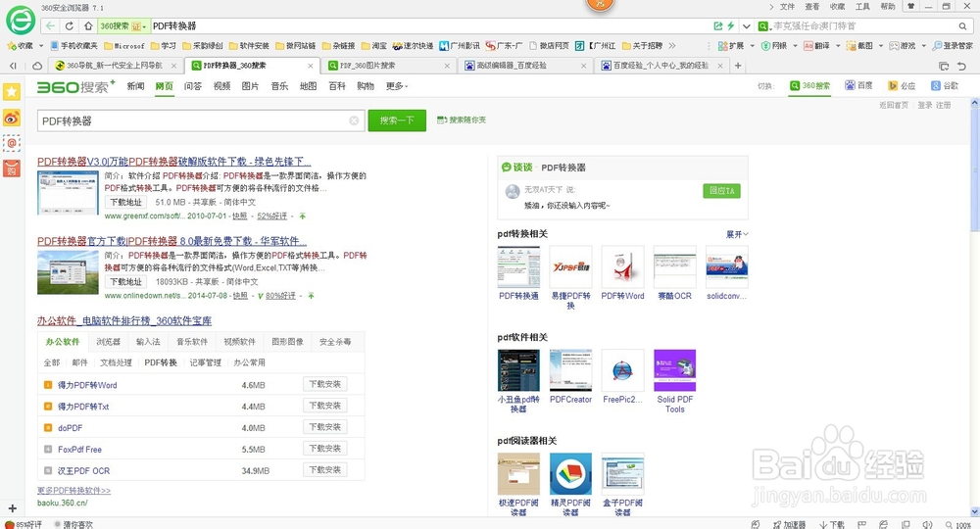The image size is (980, 529).
Task: Click the 360 browser green logo
Action: (x=21, y=20)
